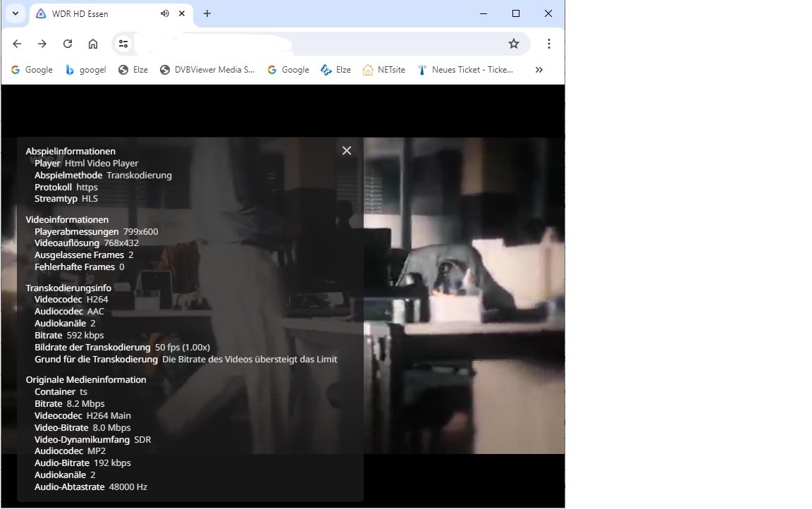
Task: Click on the playing video picture
Action: tap(464, 295)
